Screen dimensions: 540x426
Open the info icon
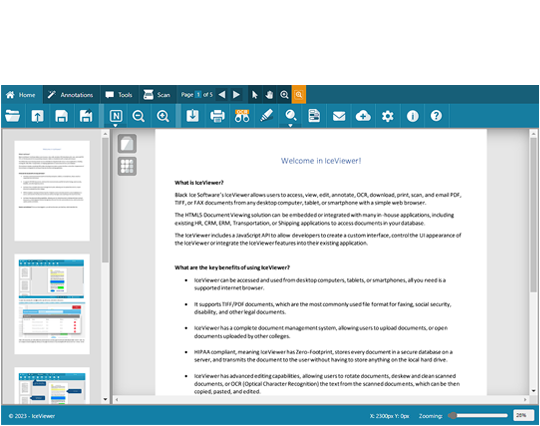tap(412, 116)
